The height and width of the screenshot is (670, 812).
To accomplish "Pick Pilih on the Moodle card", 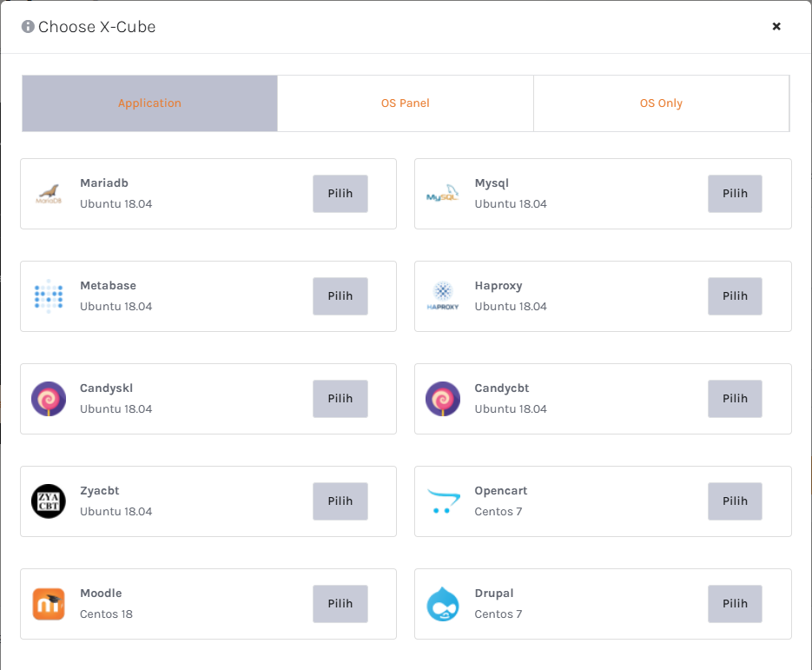I will pyautogui.click(x=340, y=604).
